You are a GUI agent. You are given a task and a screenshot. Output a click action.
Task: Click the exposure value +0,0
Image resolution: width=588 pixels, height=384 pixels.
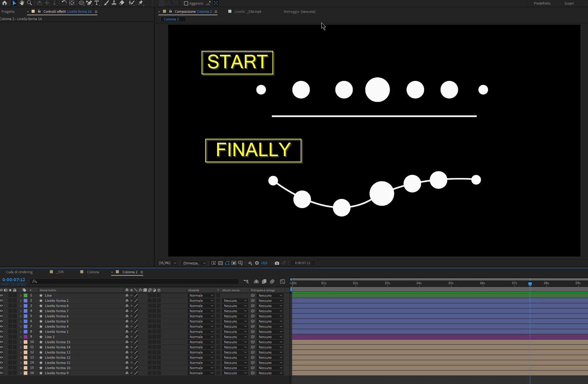click(x=264, y=263)
